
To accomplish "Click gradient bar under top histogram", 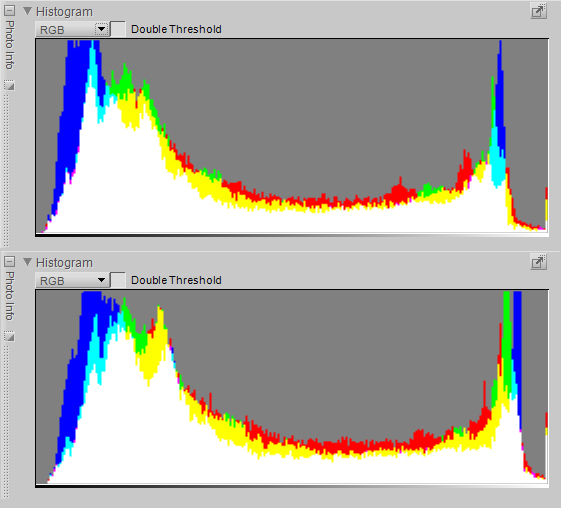I will click(x=292, y=235).
